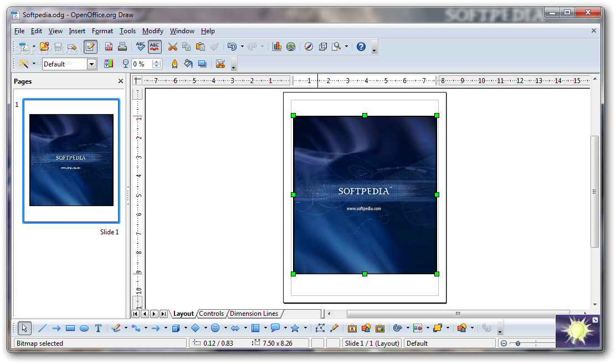Click the New document icon
This screenshot has width=616, height=364.
point(24,47)
